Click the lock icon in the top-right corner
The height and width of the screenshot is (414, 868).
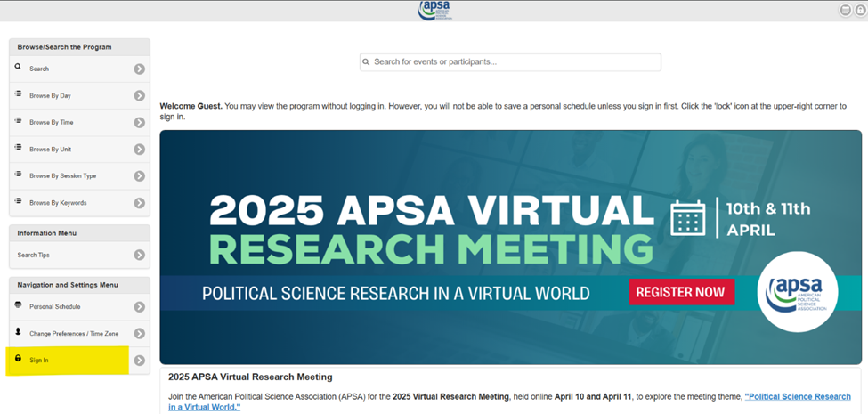pos(860,10)
